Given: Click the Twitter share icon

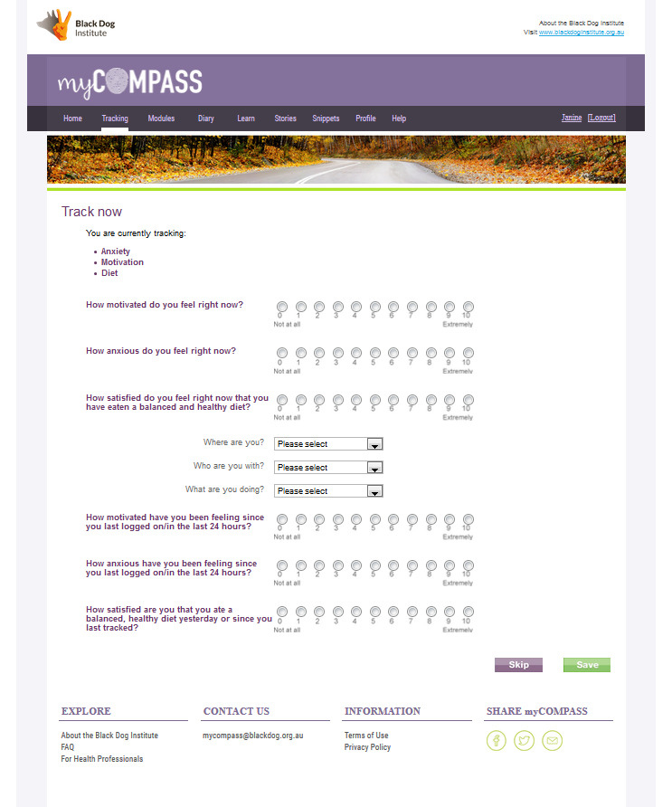Looking at the screenshot, I should [x=524, y=741].
